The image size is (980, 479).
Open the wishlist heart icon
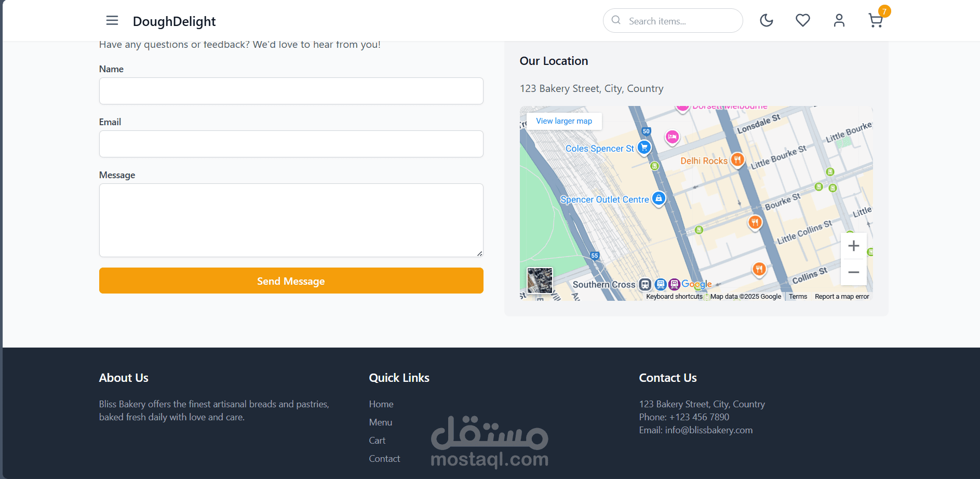(802, 21)
